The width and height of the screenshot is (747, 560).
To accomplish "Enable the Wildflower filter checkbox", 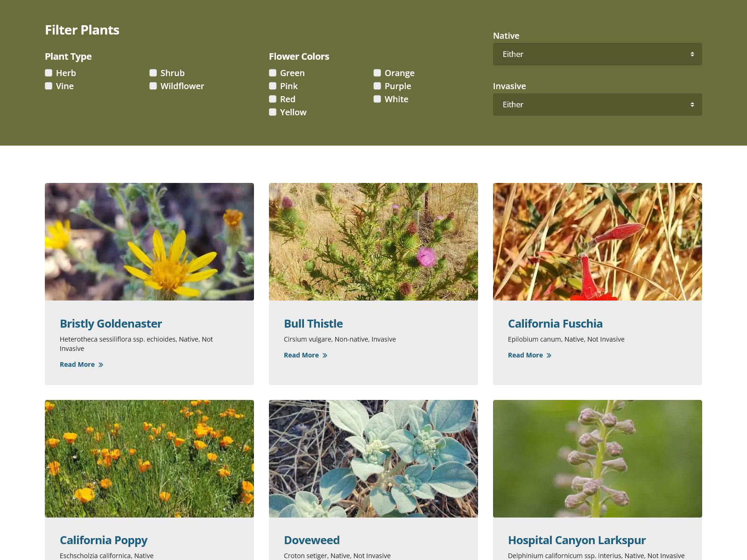I will coord(153,86).
